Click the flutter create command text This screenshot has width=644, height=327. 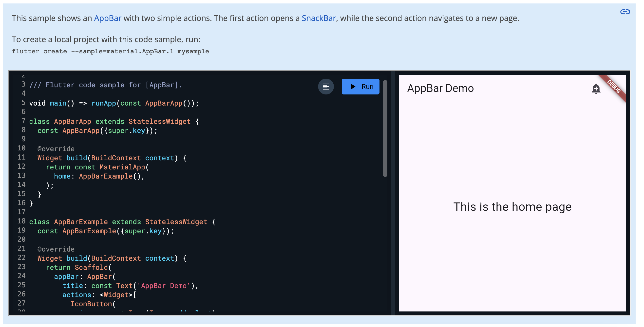tap(110, 52)
